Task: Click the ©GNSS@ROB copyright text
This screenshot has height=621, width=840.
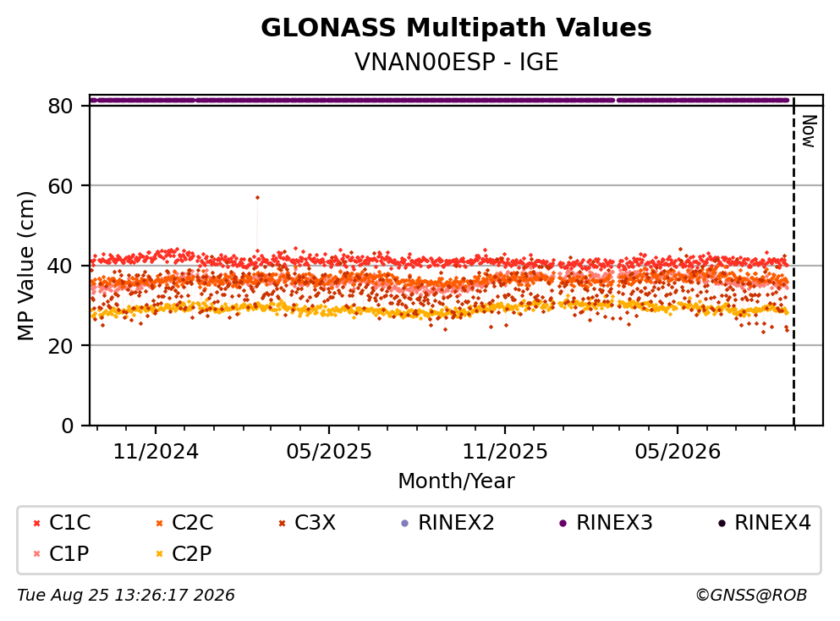Action: coord(751,595)
